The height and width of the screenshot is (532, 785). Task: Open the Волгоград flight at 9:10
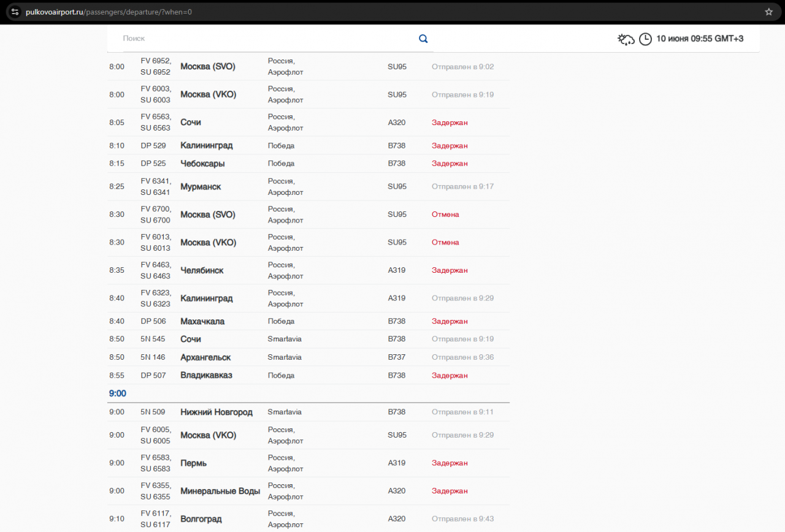(201, 519)
